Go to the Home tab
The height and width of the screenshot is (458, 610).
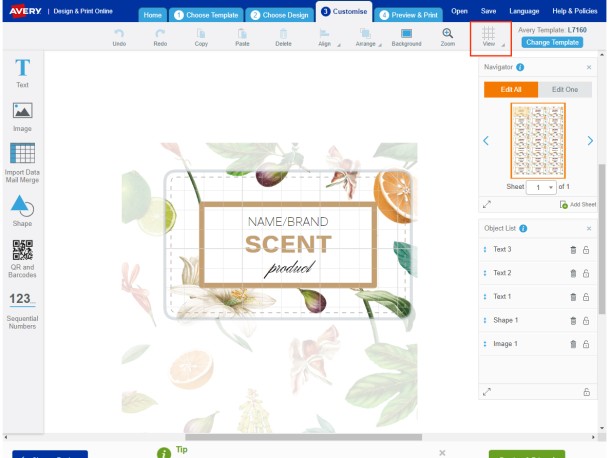(152, 15)
